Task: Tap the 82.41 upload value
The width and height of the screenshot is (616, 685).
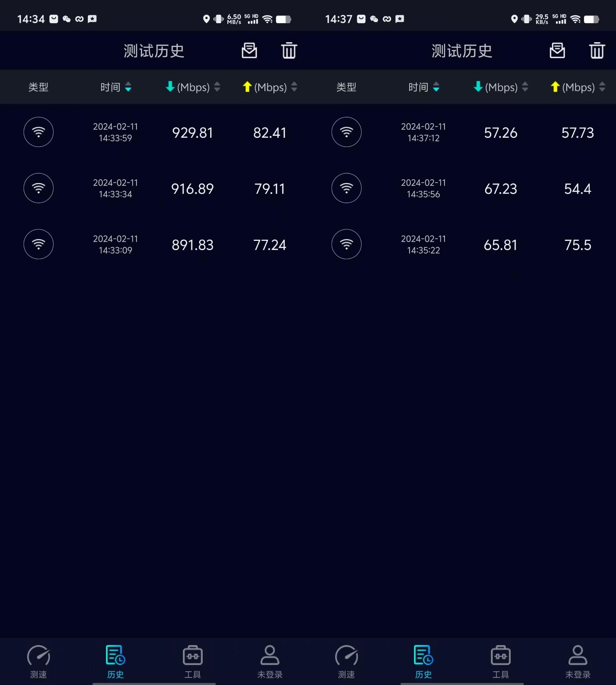Action: tap(270, 133)
